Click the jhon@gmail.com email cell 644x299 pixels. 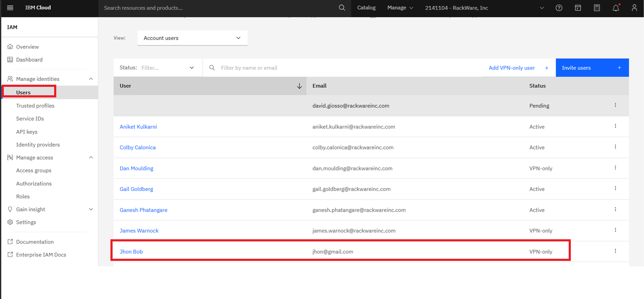333,252
